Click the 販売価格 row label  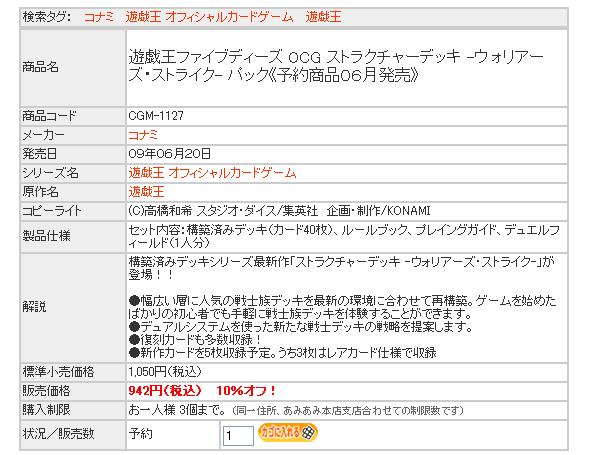point(46,391)
